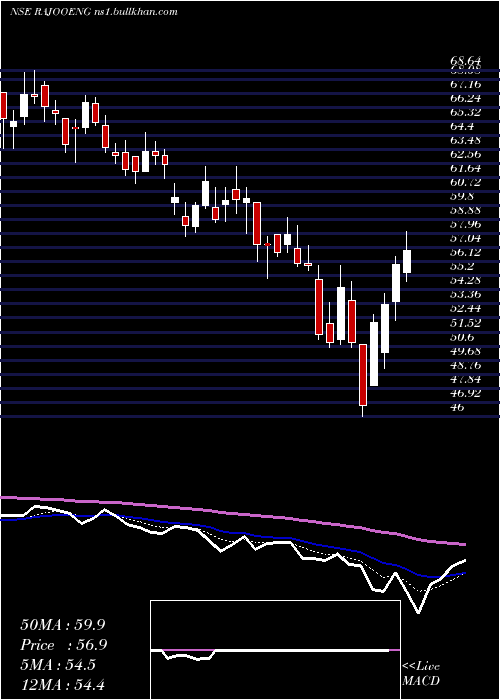Screen dimensions: 500x700
Task: Click the 52.44 price axis label
Action: click(465, 308)
